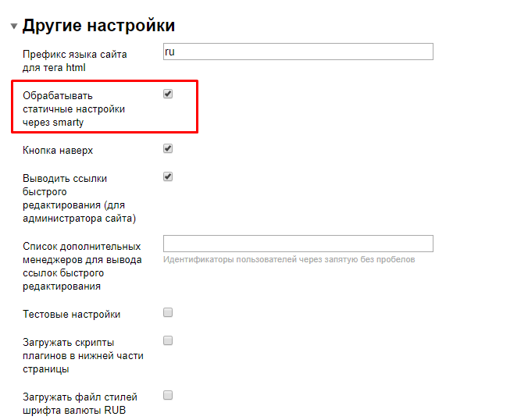Uncheck Выводить ссылки быстрого редактирования checkbox

click(168, 176)
